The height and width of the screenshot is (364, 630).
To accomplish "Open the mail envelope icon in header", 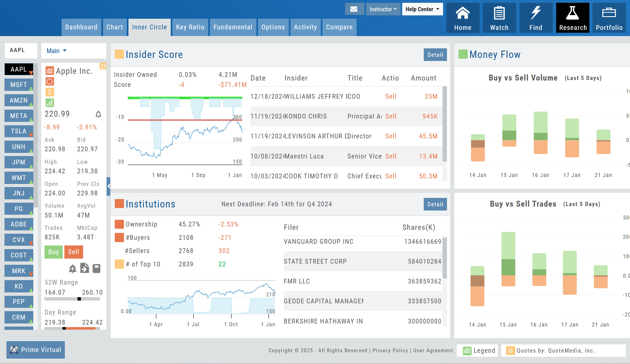I will point(354,9).
